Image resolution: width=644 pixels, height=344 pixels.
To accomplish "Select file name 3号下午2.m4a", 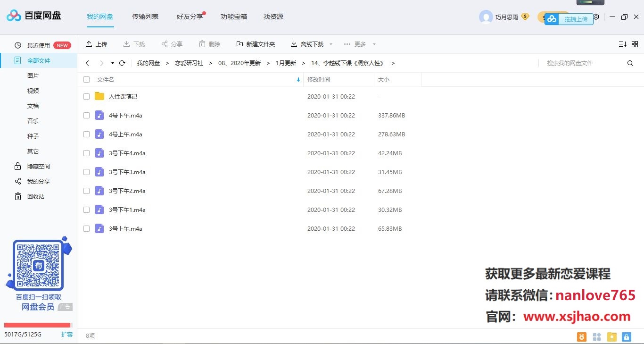I will tap(127, 191).
